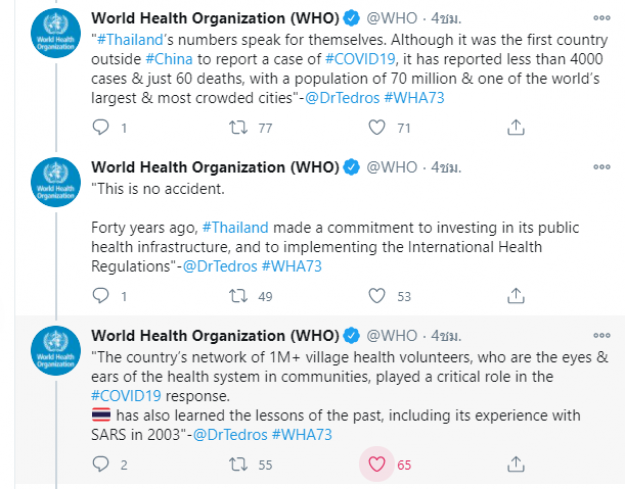The width and height of the screenshot is (625, 489).
Task: Reply to the "This is no accident" tweet
Action: [100, 296]
